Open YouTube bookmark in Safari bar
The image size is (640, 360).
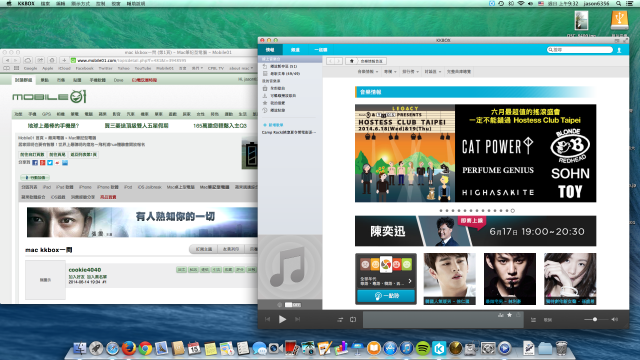(x=143, y=69)
